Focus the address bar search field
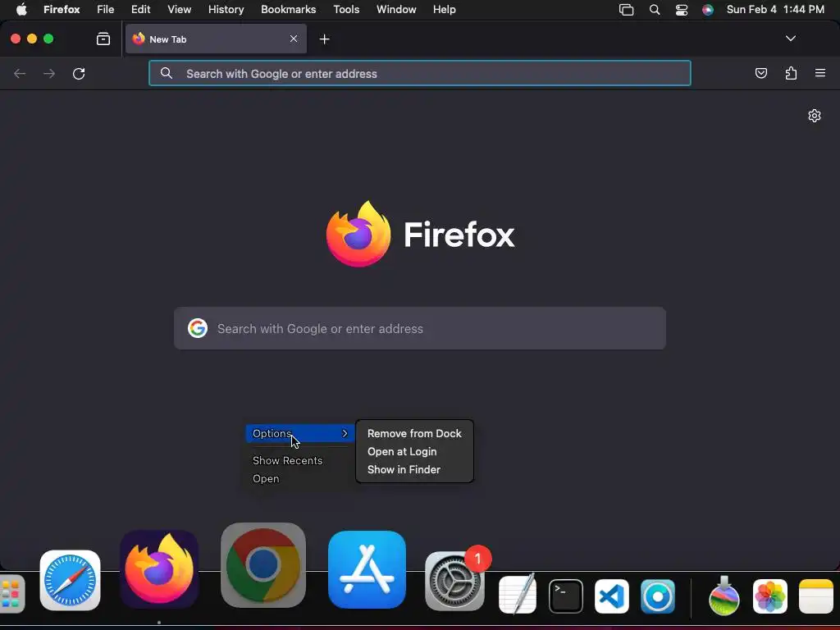Screen dimensions: 840x630 [419, 73]
